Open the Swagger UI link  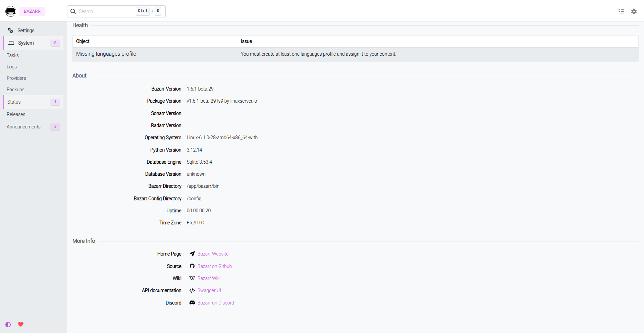tap(209, 290)
